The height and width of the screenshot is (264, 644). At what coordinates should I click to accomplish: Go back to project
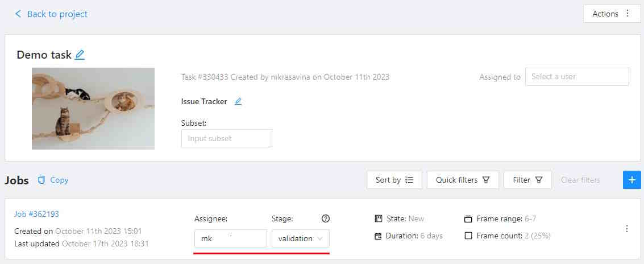[x=51, y=14]
